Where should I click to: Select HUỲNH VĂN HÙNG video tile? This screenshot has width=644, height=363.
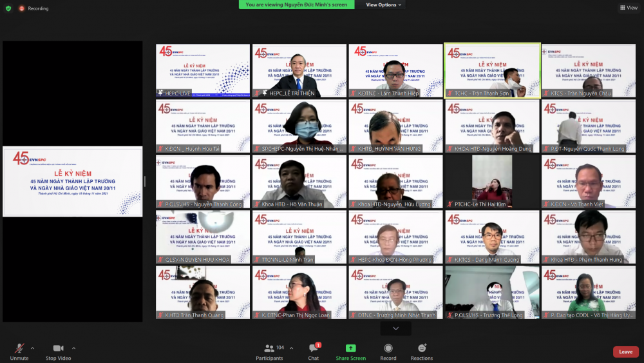396,126
